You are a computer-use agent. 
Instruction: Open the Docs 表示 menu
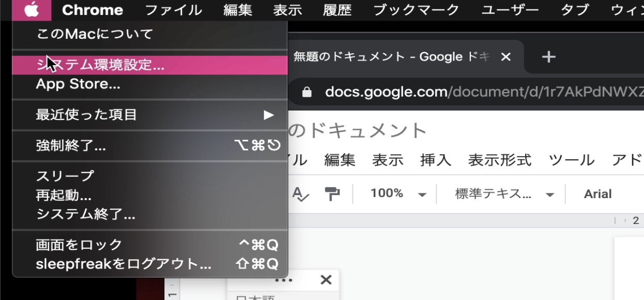(x=388, y=160)
